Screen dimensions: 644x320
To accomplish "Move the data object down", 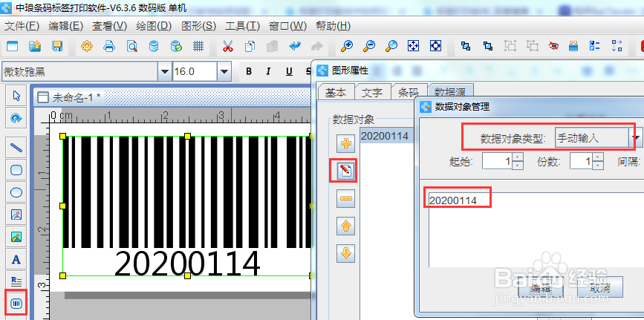I will click(346, 253).
